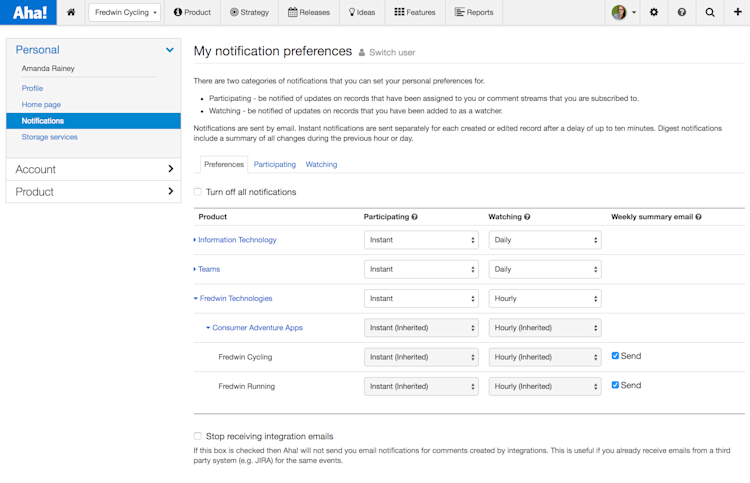Go to the home icon

[x=71, y=12]
